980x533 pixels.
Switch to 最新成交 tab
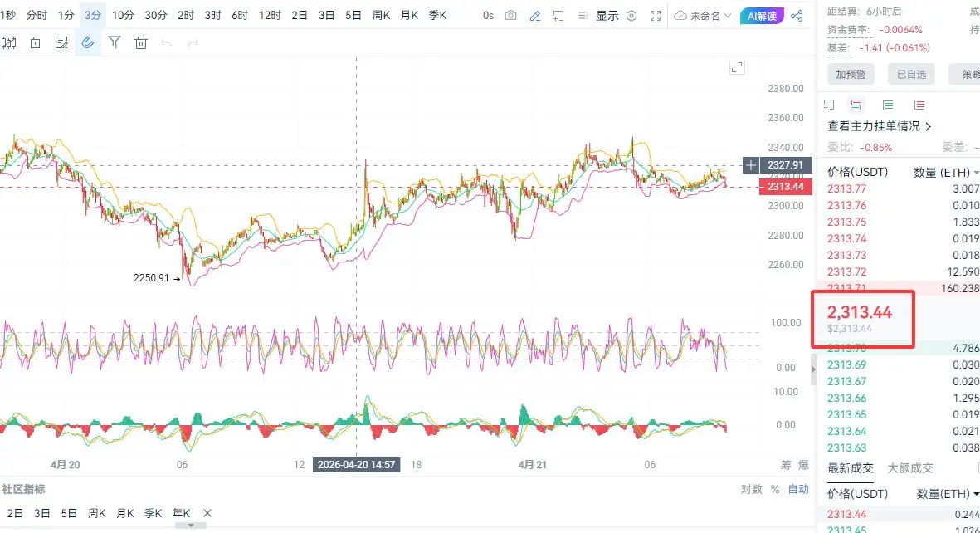coord(850,468)
